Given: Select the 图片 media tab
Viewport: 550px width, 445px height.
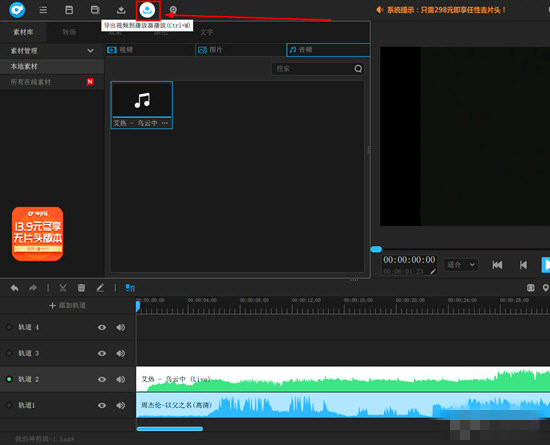Looking at the screenshot, I should (241, 50).
